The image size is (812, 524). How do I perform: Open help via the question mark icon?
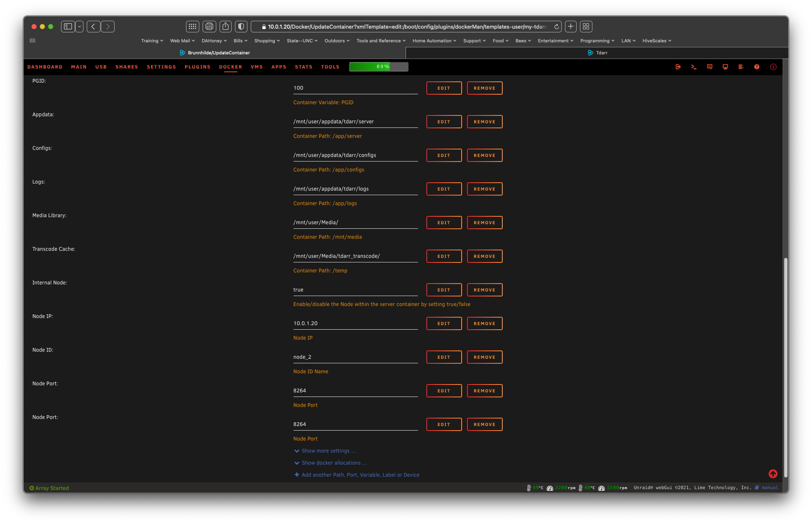click(x=757, y=67)
